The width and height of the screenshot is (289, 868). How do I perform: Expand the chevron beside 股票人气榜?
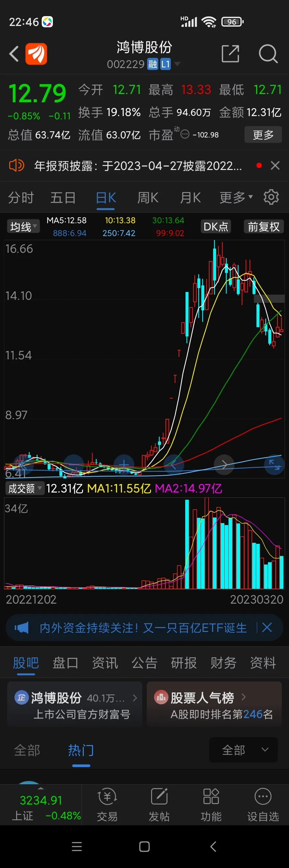244,697
